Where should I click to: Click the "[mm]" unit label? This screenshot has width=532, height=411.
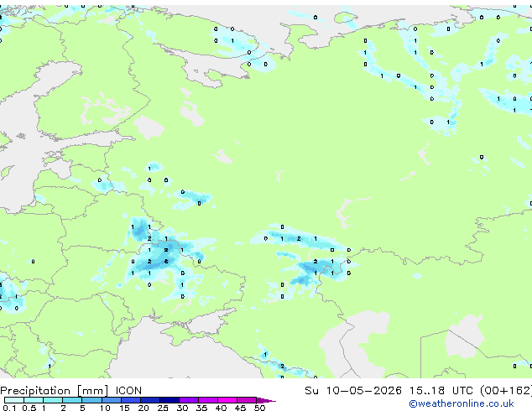click(93, 391)
